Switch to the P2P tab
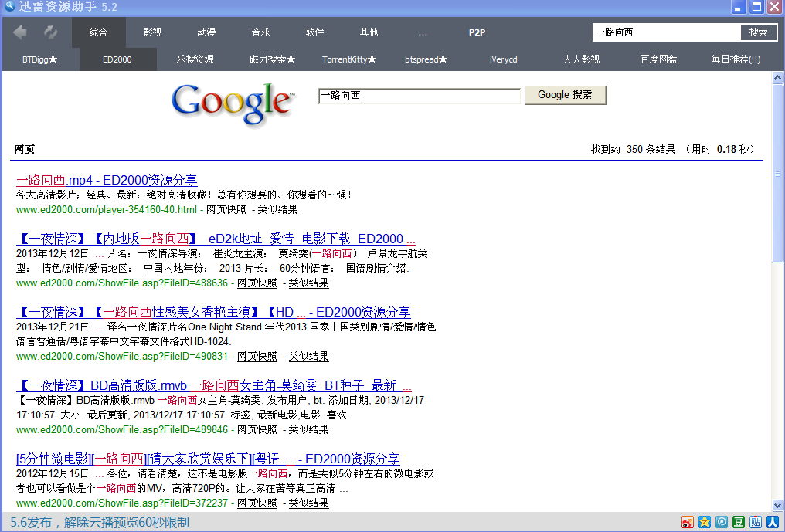The height and width of the screenshot is (532, 785). coord(477,32)
